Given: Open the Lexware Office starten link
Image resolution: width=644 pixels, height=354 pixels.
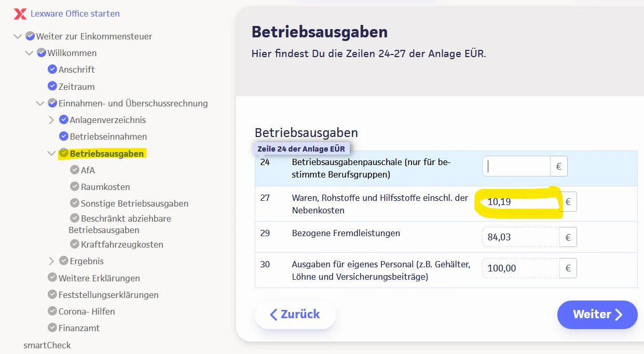Looking at the screenshot, I should [76, 14].
